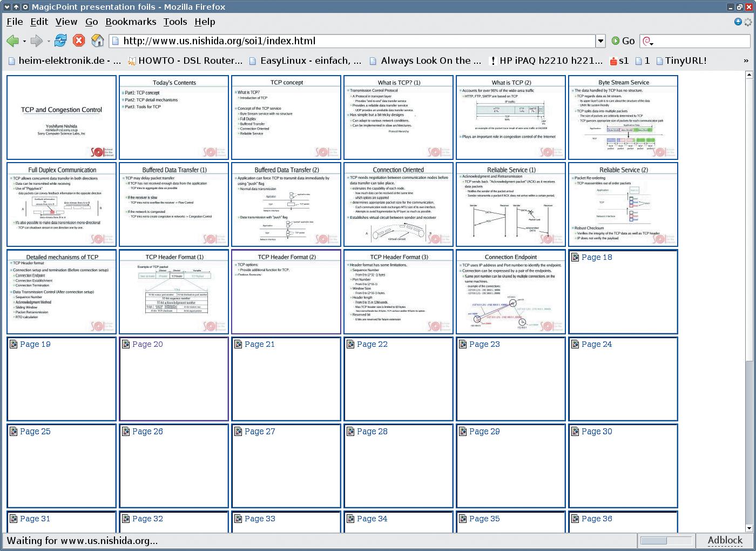Open the Always Look On the bookmark

(x=426, y=61)
